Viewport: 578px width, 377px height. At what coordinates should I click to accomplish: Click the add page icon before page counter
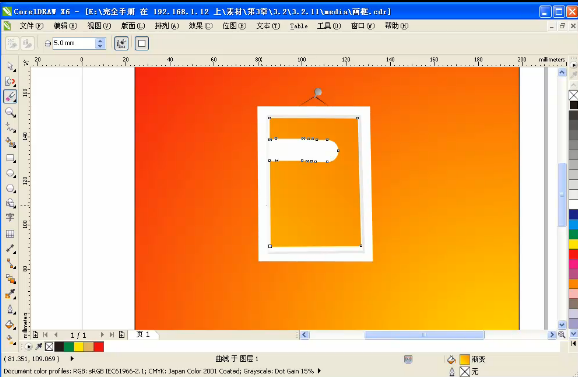[x=35, y=335]
